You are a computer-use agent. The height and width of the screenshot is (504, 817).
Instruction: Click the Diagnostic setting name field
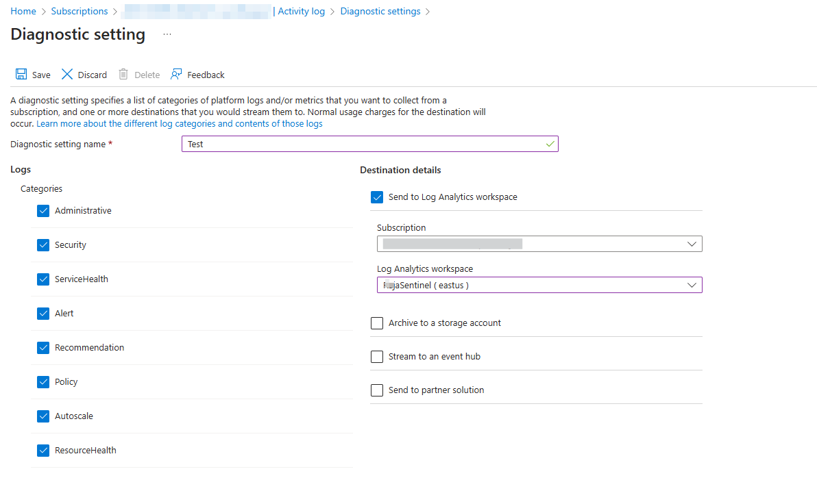[x=370, y=144]
